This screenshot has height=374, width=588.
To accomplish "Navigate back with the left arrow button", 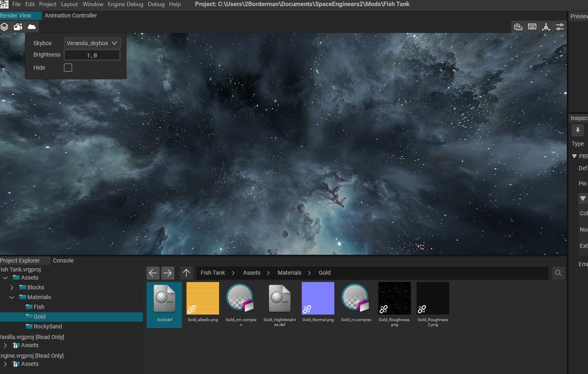I will coord(153,273).
